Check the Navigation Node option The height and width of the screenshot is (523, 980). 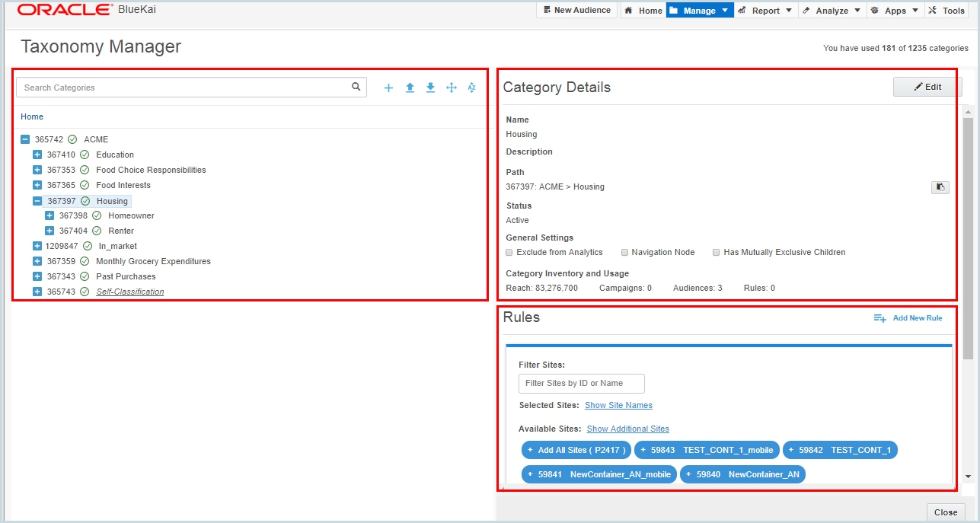[624, 252]
